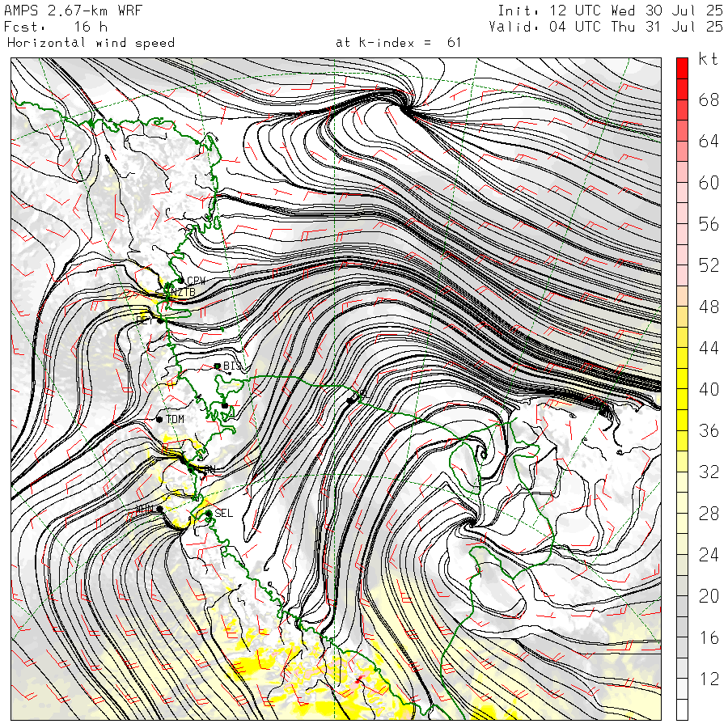Click the "AMPS 2.67-km WRF" title text
This screenshot has height=728, width=728.
point(73,11)
